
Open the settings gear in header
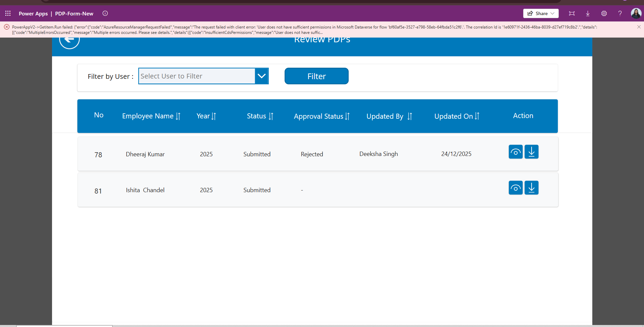(604, 13)
